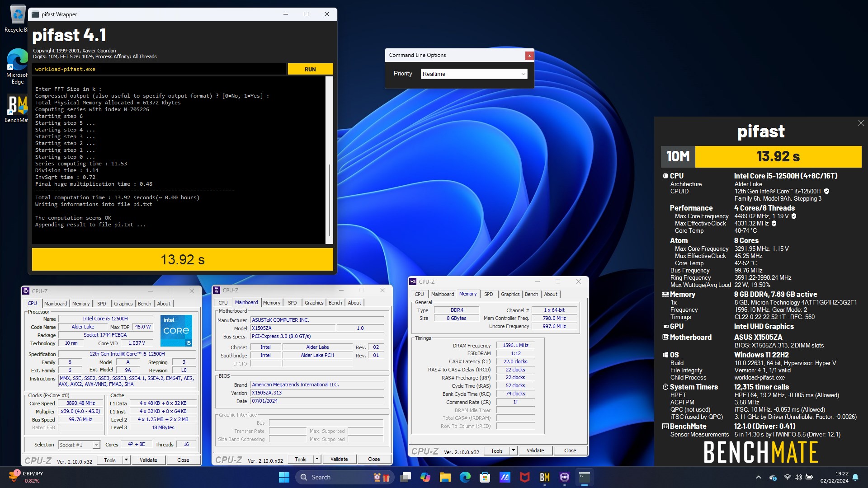This screenshot has width=868, height=488.
Task: Switch to Mainboard tab in the left CPU-Z window
Action: tap(56, 304)
